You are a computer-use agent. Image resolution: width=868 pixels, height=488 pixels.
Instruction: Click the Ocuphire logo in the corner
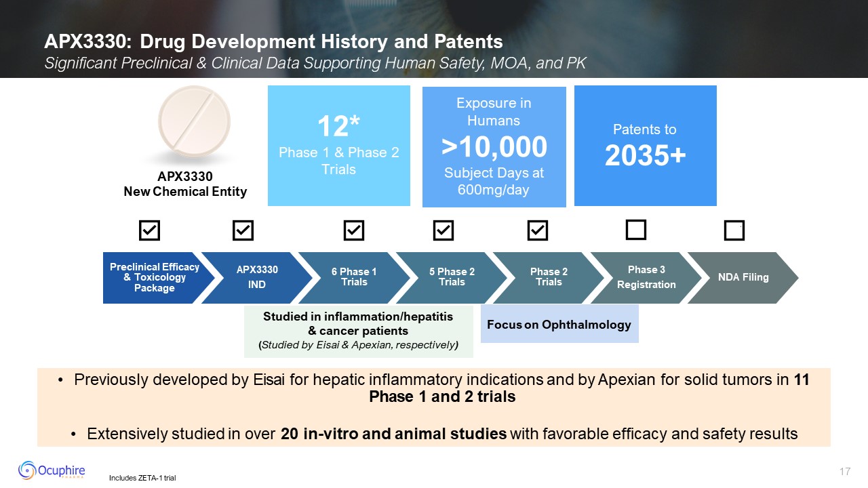click(x=51, y=470)
